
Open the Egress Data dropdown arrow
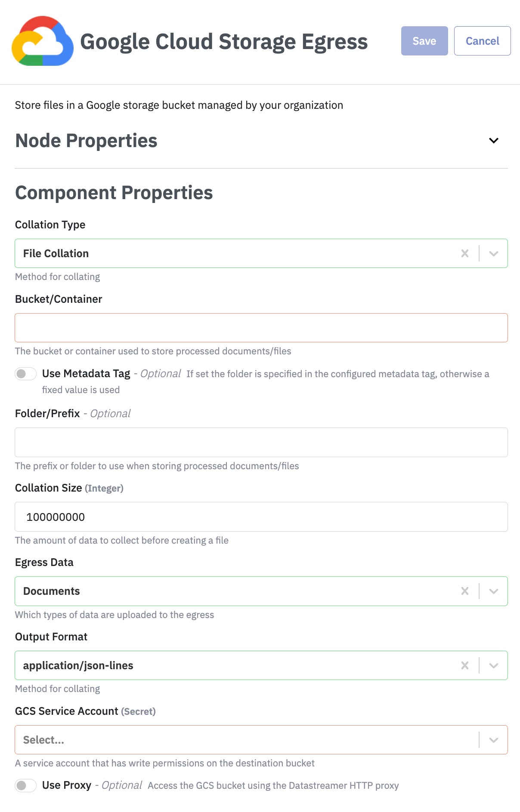pos(494,591)
